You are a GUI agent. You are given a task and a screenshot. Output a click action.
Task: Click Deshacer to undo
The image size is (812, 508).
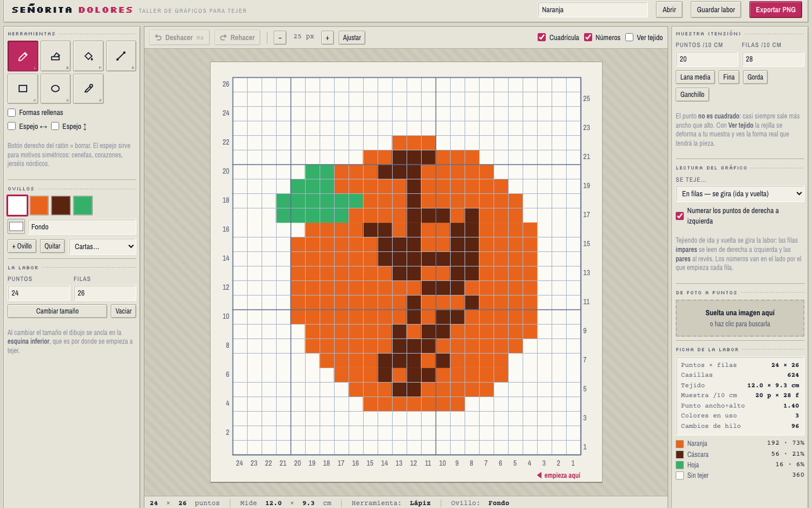pos(179,38)
